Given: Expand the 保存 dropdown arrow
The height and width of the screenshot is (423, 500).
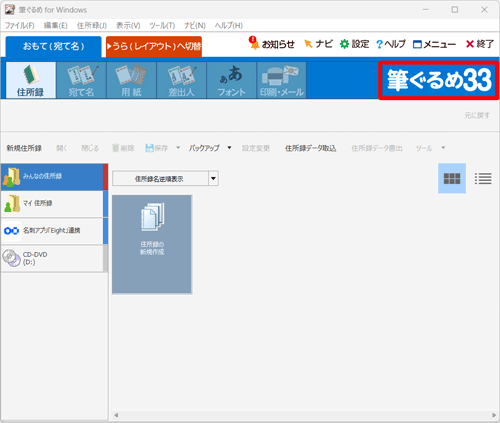Looking at the screenshot, I should click(x=178, y=148).
